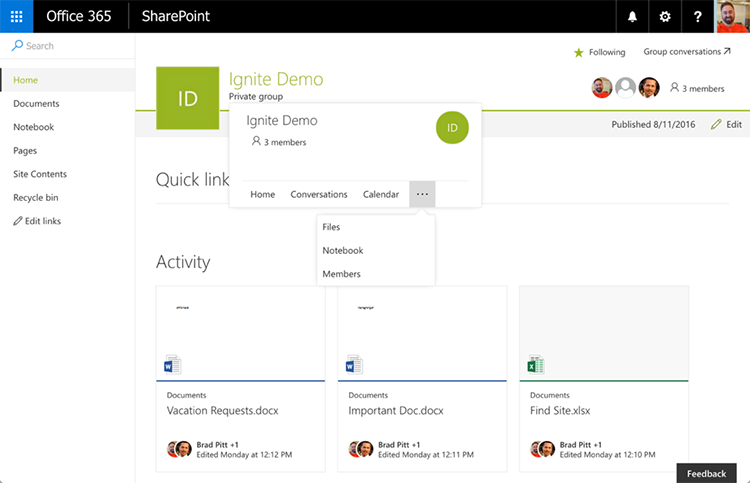This screenshot has height=483, width=750.
Task: Open the Office 365 app launcher
Action: pyautogui.click(x=16, y=16)
